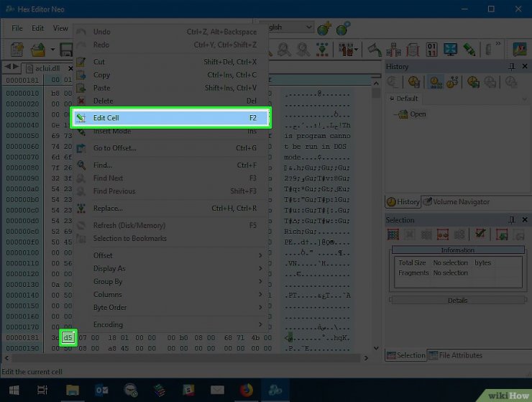Image resolution: width=532 pixels, height=402 pixels.
Task: Choose Find... from the Edit menu
Action: (170, 165)
